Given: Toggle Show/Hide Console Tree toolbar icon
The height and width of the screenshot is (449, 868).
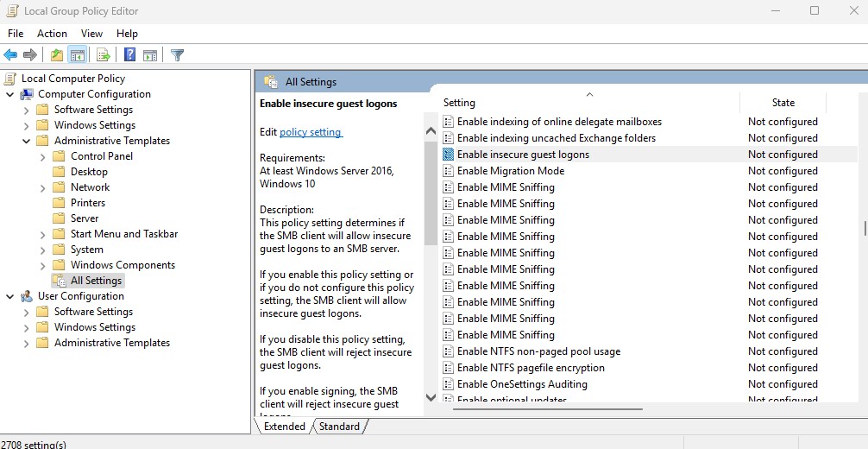Looking at the screenshot, I should pos(78,55).
